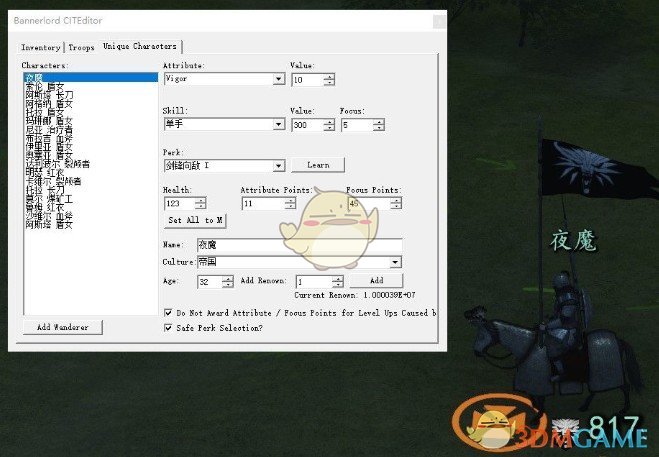Use the Age spinner arrows
Screen dimensions: 659x457
[227, 282]
